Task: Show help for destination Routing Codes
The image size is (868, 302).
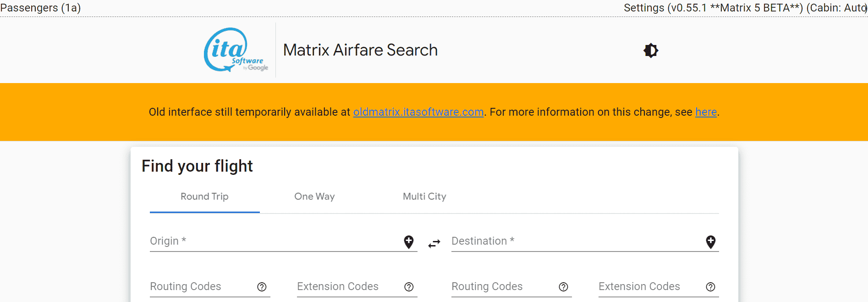Action: (x=563, y=287)
